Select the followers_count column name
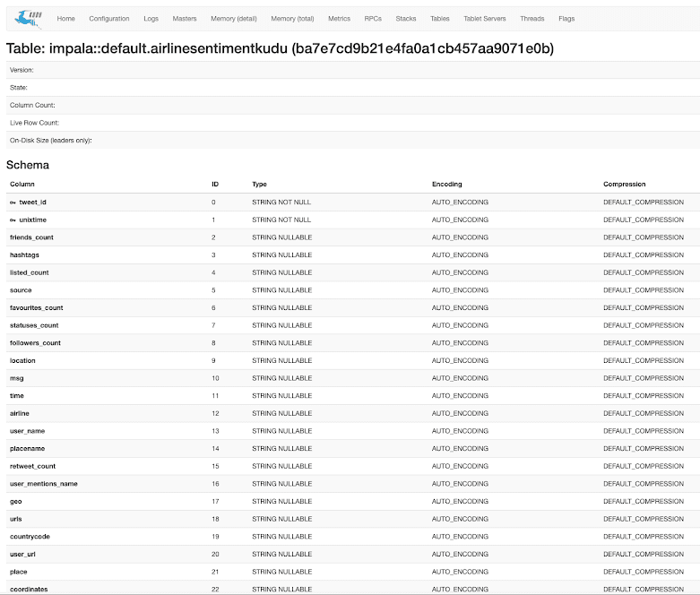This screenshot has height=595, width=700. (x=35, y=343)
